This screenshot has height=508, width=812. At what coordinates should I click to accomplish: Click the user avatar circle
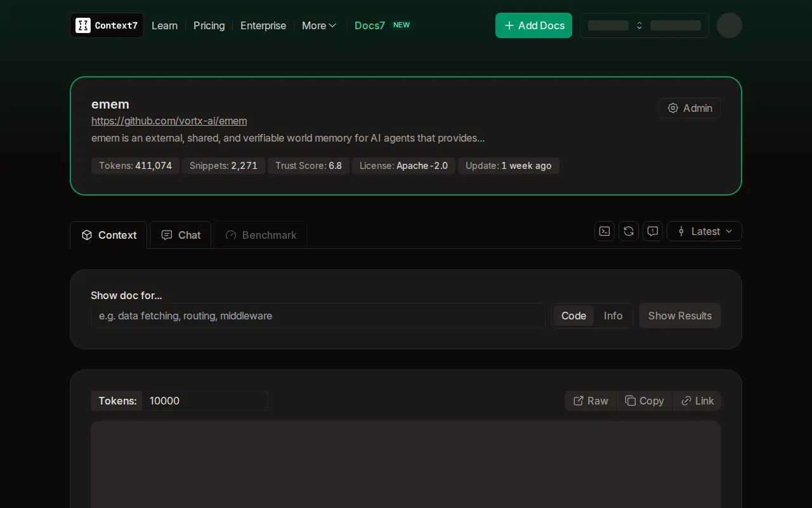coord(730,25)
